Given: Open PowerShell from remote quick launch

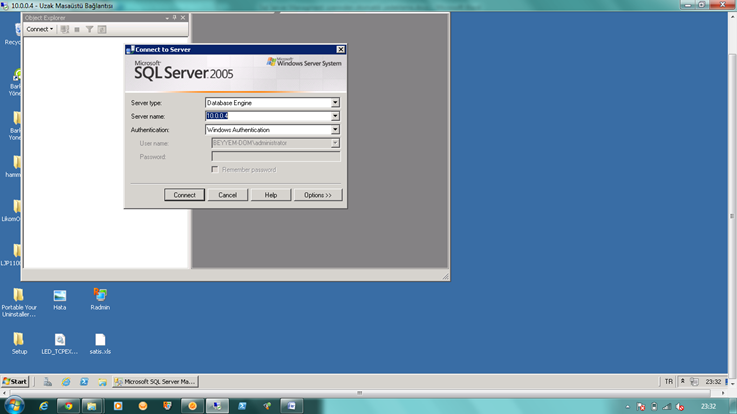Looking at the screenshot, I should tap(84, 382).
